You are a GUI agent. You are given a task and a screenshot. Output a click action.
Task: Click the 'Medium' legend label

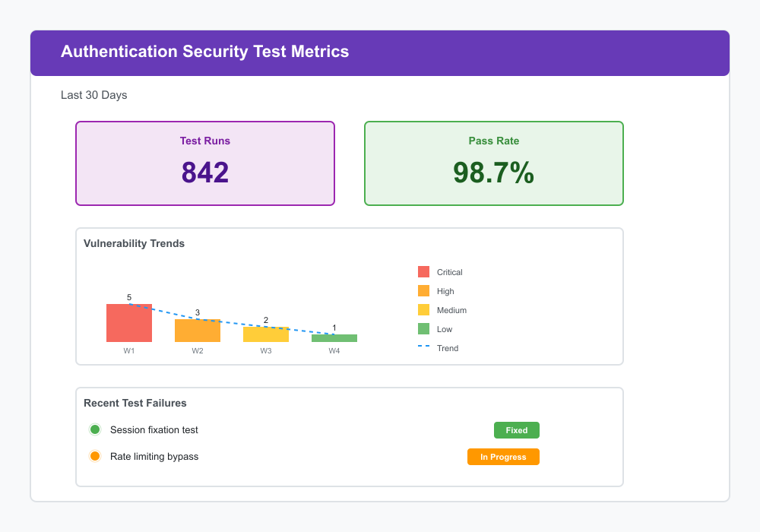click(x=451, y=310)
